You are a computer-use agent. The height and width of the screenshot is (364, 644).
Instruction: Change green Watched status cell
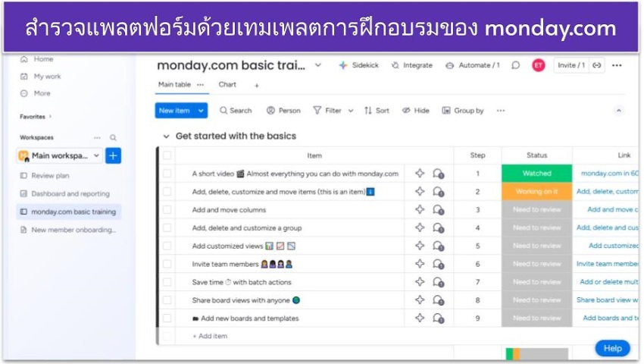[x=536, y=174]
